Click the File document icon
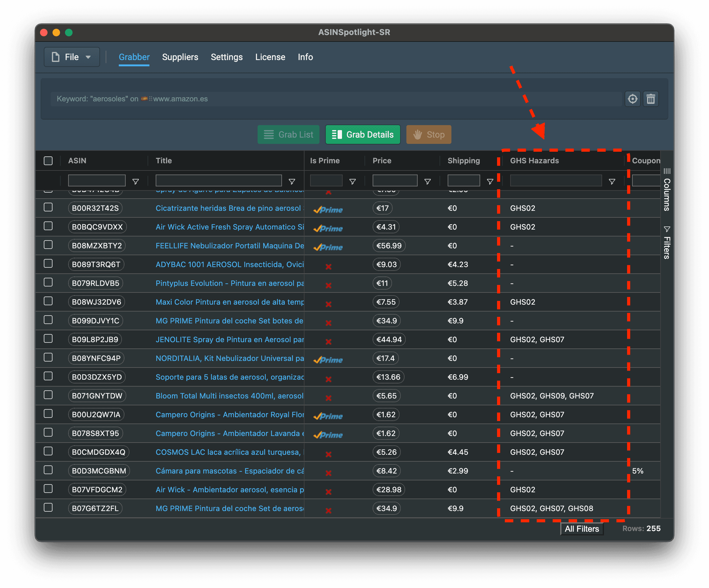 55,57
